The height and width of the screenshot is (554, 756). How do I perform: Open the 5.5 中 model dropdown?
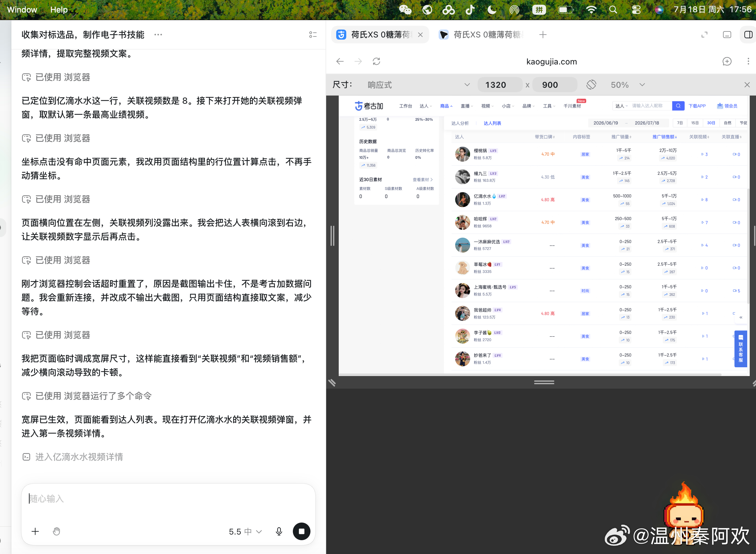[x=245, y=532]
